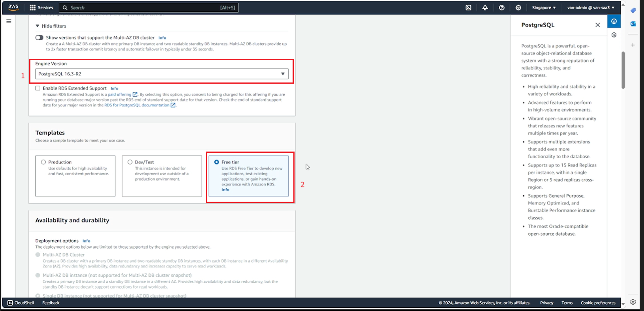Viewport: 644px width, 311px height.
Task: Open CloudShell from the footer
Action: (x=24, y=303)
